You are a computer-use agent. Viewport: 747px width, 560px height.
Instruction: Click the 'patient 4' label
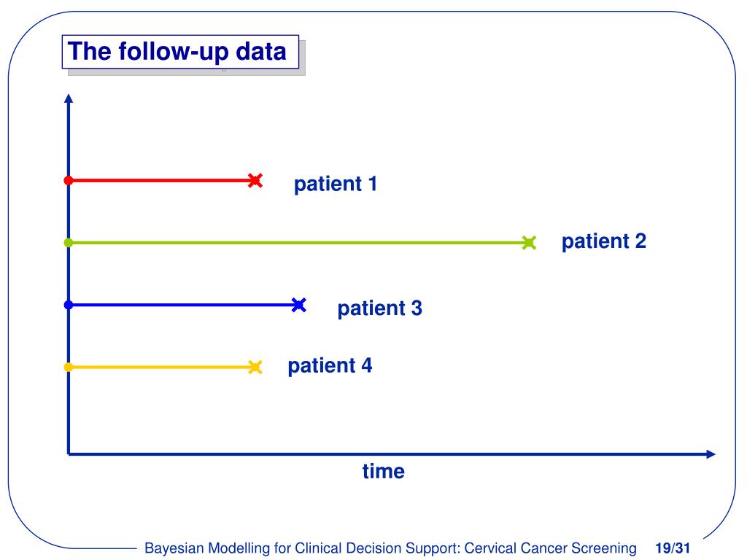click(x=330, y=366)
